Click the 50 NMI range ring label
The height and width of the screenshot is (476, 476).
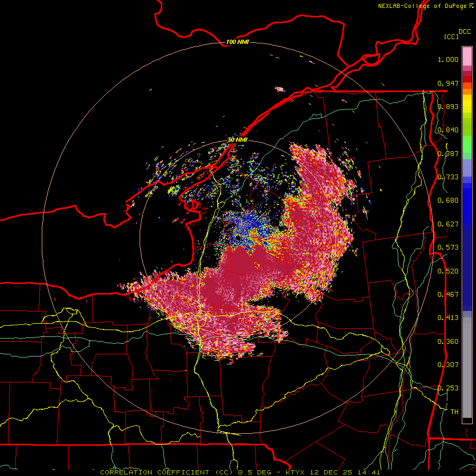click(237, 140)
